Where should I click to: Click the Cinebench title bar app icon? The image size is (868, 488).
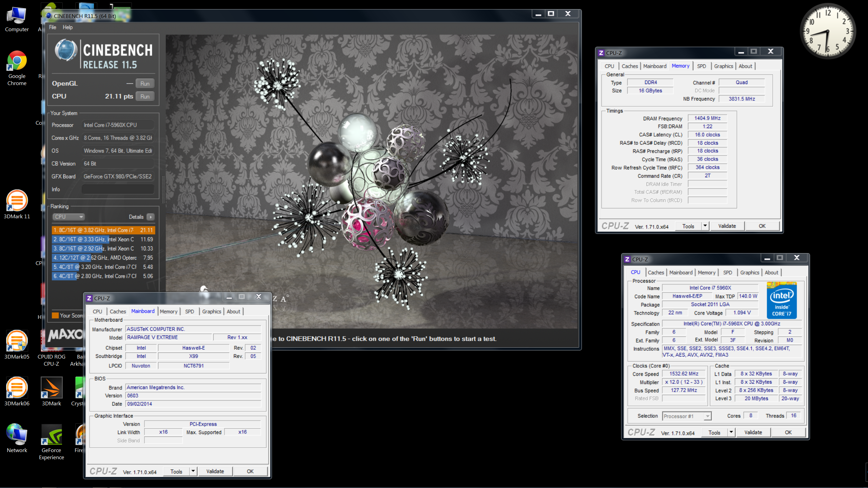tap(49, 16)
